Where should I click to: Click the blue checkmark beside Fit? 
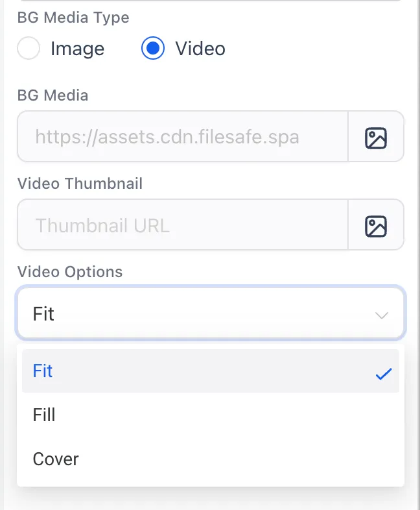click(384, 374)
